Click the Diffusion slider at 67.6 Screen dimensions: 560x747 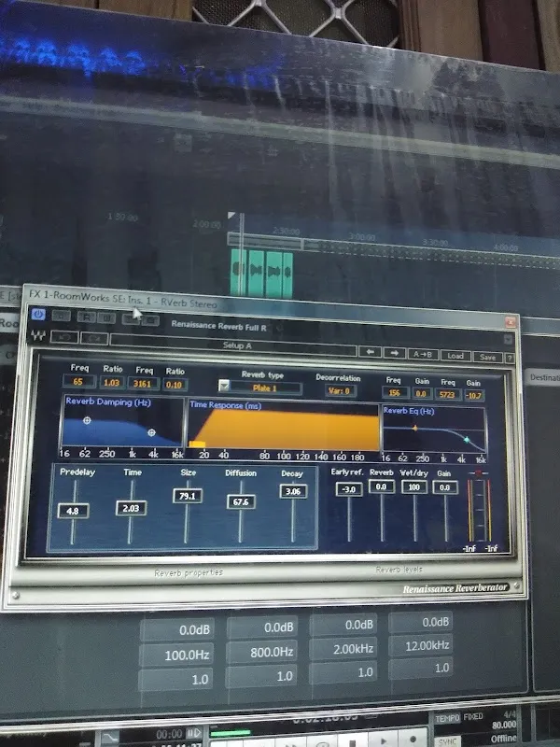(241, 501)
